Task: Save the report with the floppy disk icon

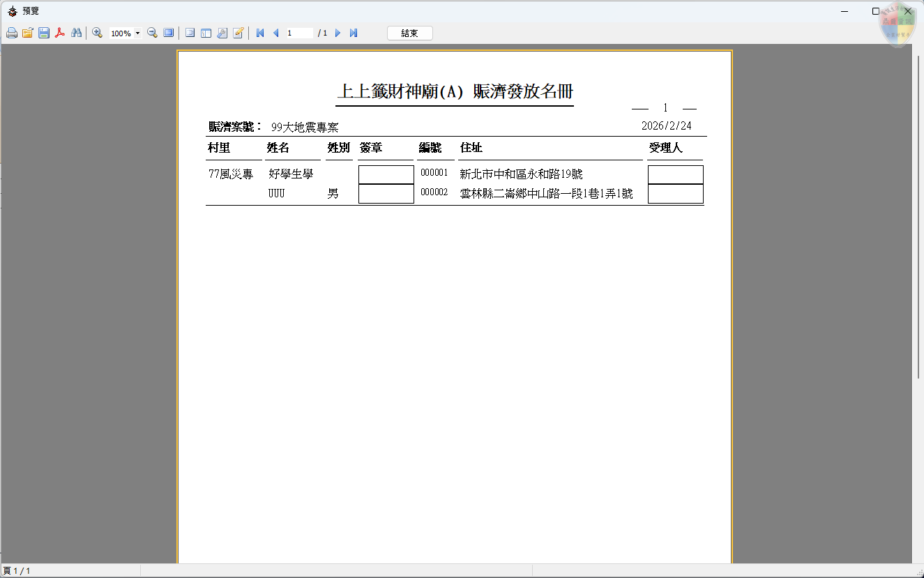Action: (x=44, y=33)
